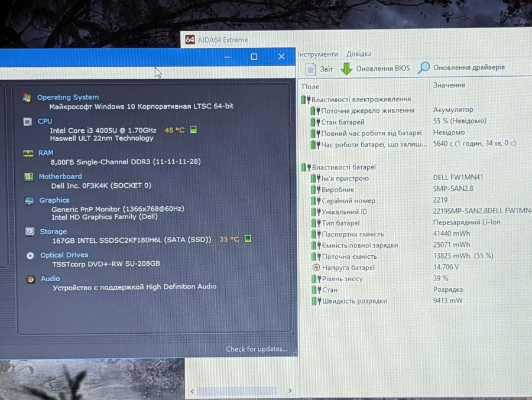Click the Optical Drives disc icon
Screen dimensions: 532x400
click(x=30, y=255)
